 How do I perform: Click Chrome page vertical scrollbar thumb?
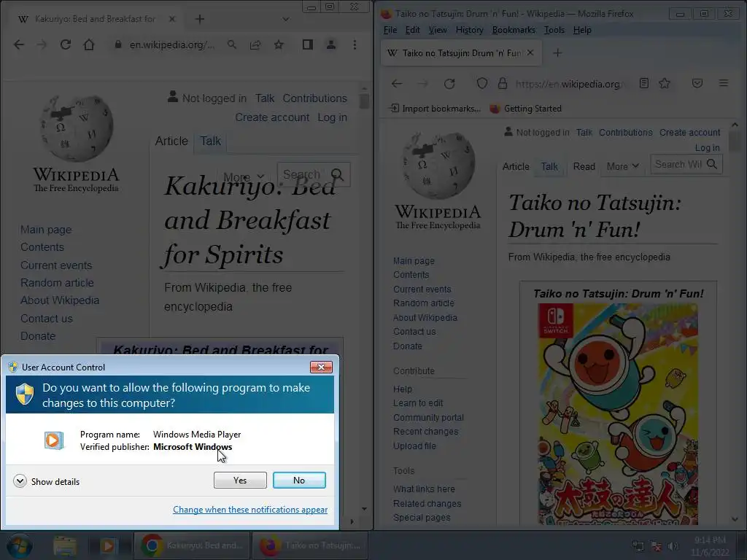point(365,101)
